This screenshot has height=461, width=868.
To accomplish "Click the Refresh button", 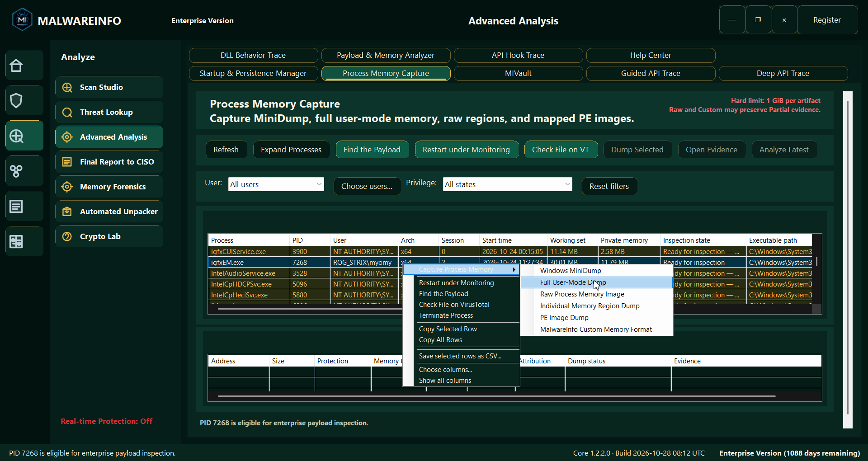I will click(226, 150).
